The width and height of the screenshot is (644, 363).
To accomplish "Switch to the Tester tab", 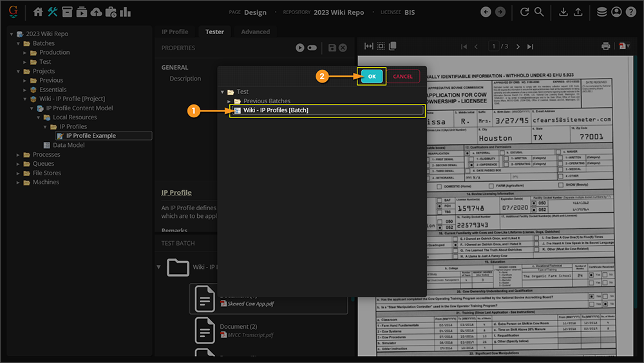I will coord(214,32).
